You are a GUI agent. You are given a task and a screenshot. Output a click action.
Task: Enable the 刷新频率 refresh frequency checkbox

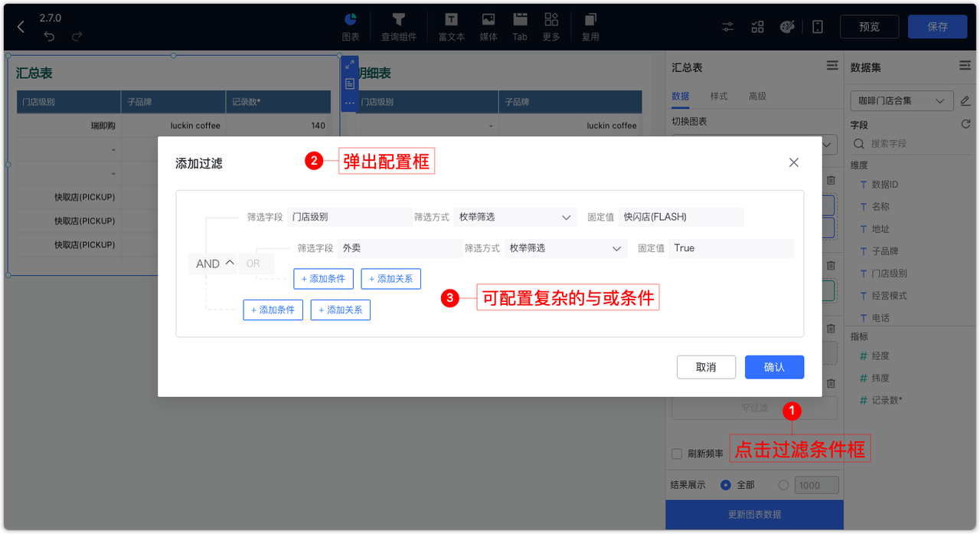coord(677,454)
